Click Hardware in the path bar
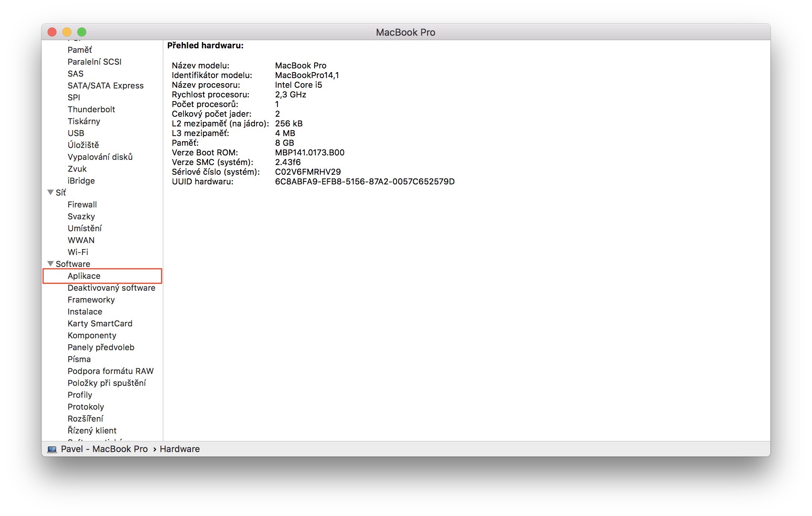 (x=179, y=449)
